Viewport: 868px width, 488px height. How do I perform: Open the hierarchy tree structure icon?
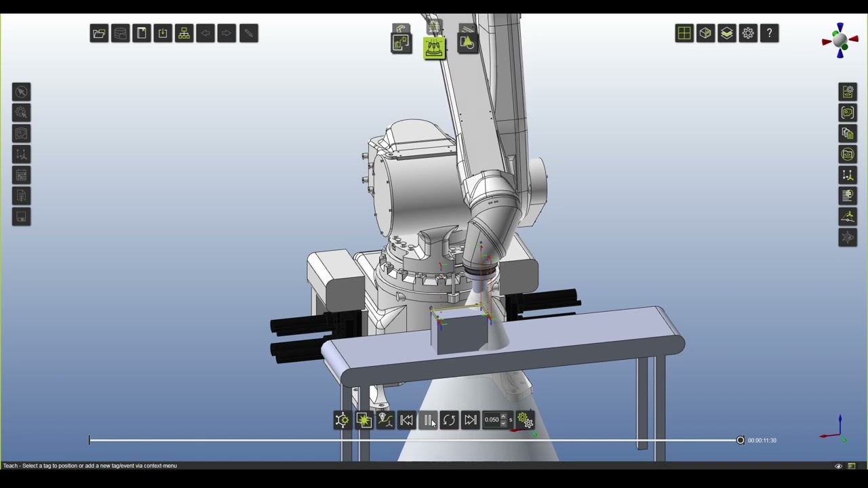click(184, 33)
